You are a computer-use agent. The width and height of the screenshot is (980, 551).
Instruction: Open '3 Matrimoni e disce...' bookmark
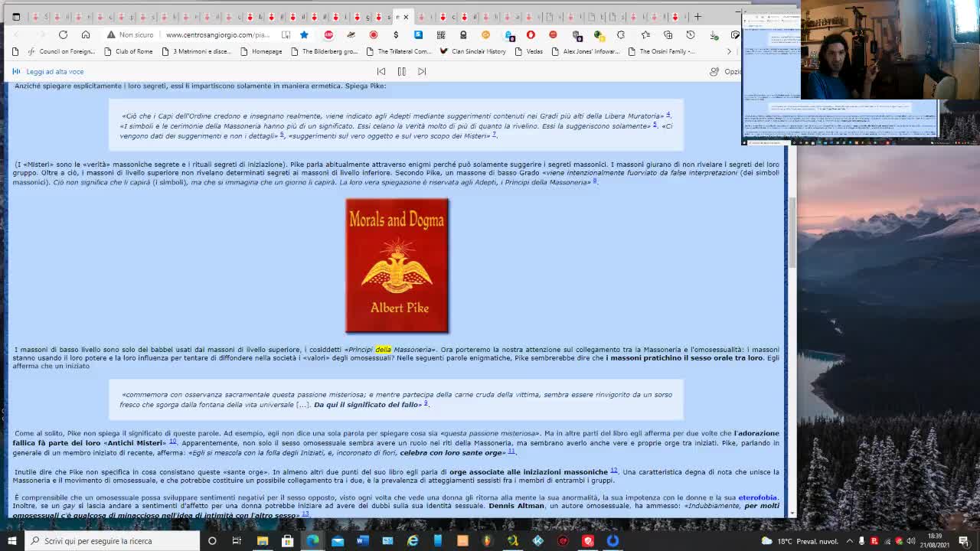click(x=195, y=51)
